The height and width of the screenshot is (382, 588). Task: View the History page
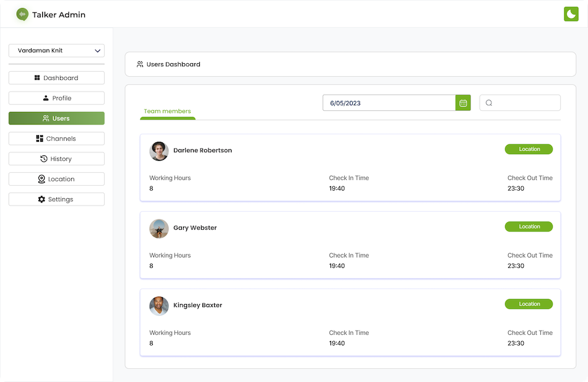coord(56,159)
